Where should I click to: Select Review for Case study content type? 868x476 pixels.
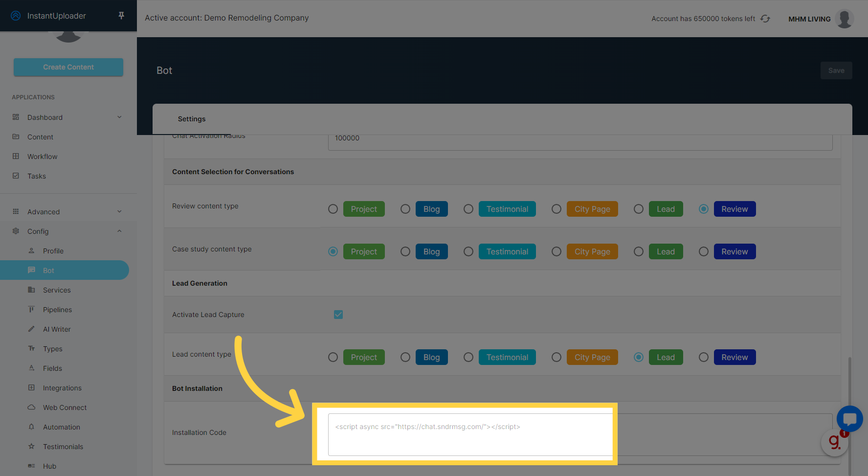[704, 251]
